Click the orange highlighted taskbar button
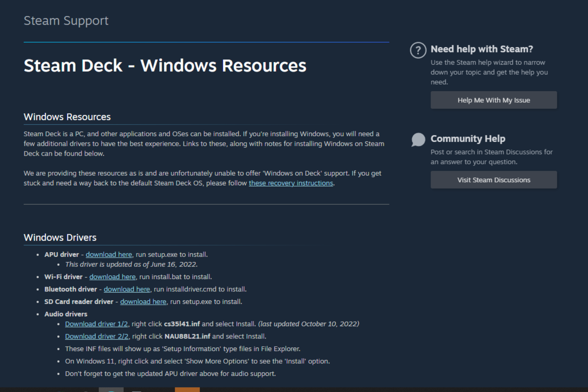588x392 pixels. click(187, 390)
